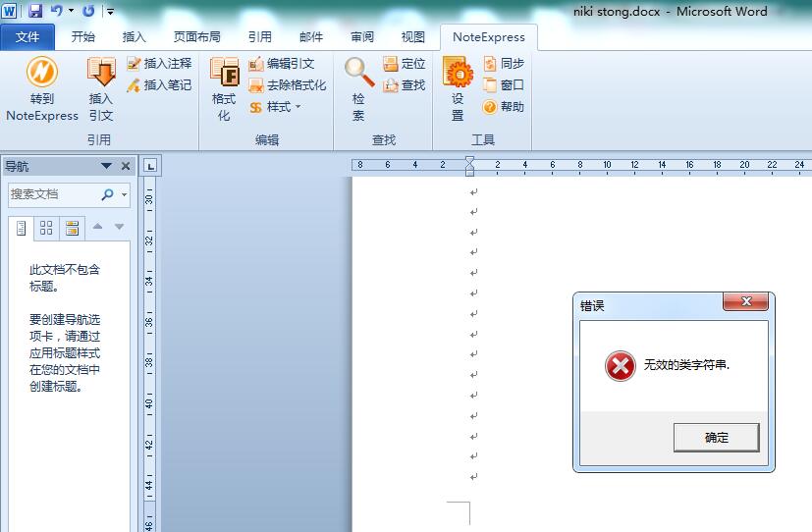
Task: Open the 窗口 window tool
Action: coord(504,84)
